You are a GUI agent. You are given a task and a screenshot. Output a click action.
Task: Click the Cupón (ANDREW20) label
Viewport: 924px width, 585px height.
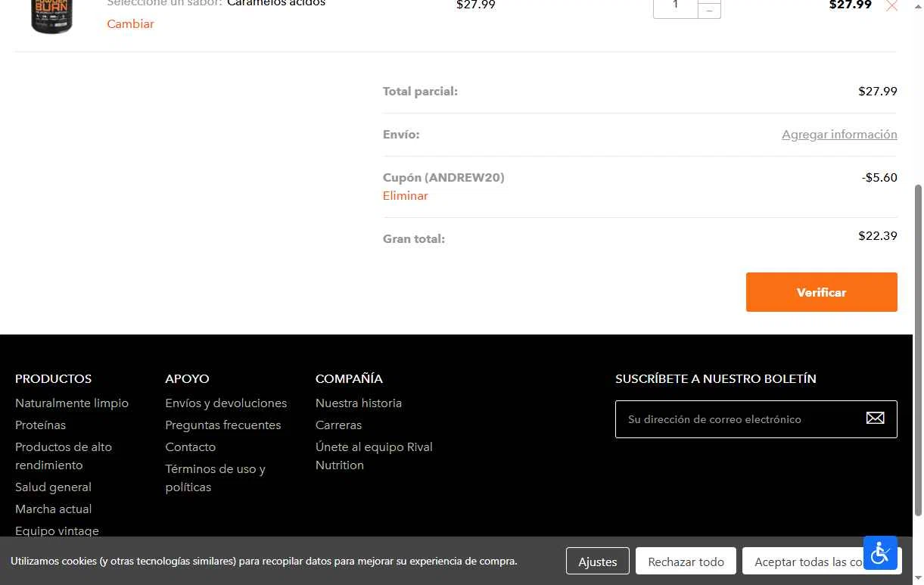(x=443, y=178)
